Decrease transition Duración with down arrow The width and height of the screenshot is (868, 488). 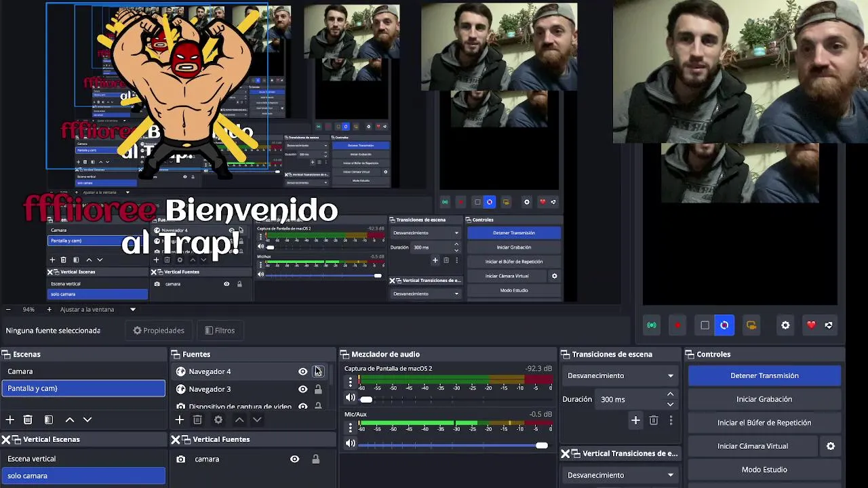671,405
